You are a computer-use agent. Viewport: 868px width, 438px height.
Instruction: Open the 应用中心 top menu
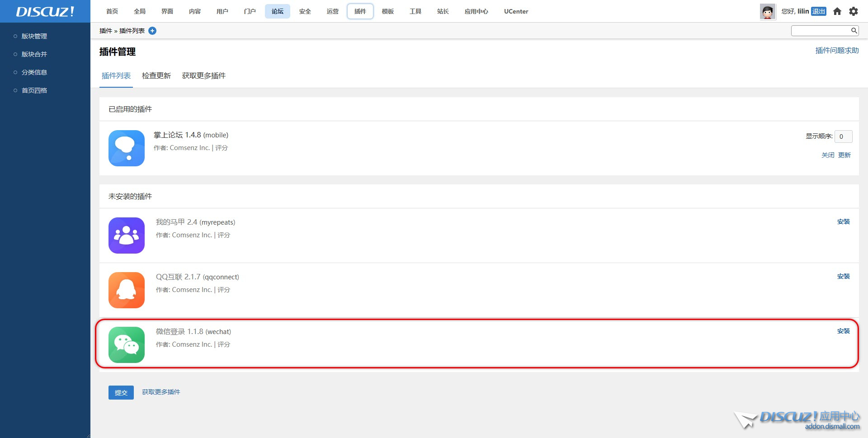(476, 11)
